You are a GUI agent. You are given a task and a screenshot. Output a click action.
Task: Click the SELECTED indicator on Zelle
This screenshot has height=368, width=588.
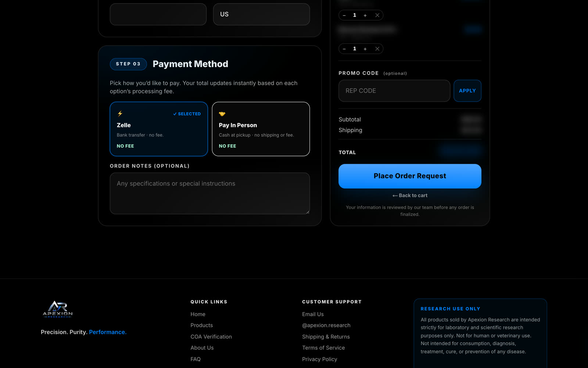187,114
